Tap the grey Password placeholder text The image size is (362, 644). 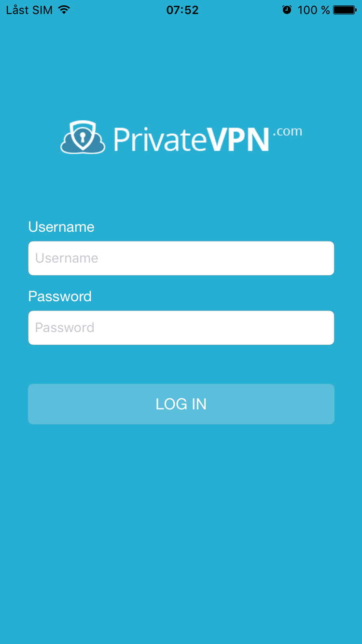click(x=65, y=328)
